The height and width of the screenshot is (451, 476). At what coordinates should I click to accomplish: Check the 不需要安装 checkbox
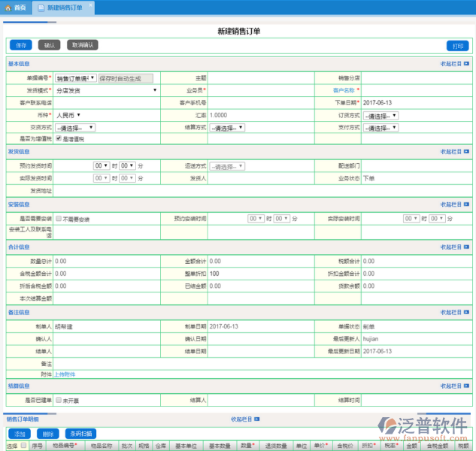pyautogui.click(x=59, y=219)
